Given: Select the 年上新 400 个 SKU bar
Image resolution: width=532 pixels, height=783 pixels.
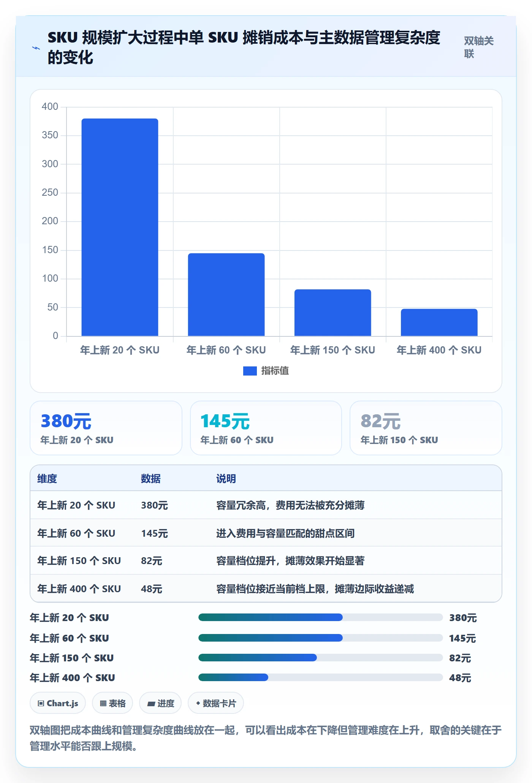Looking at the screenshot, I should click(x=439, y=322).
